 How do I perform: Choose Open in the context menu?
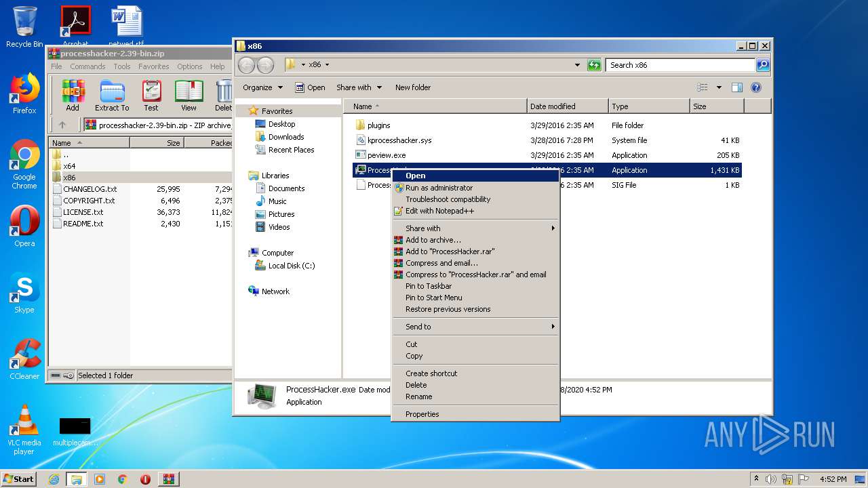[475, 176]
